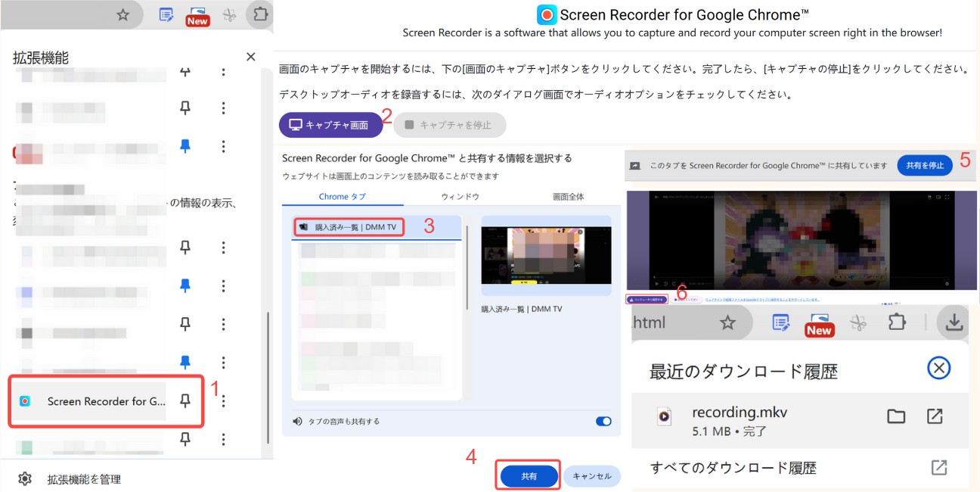The width and height of the screenshot is (980, 492).
Task: Open the blue notes extension above 拡張機能 panel
Action: [166, 14]
